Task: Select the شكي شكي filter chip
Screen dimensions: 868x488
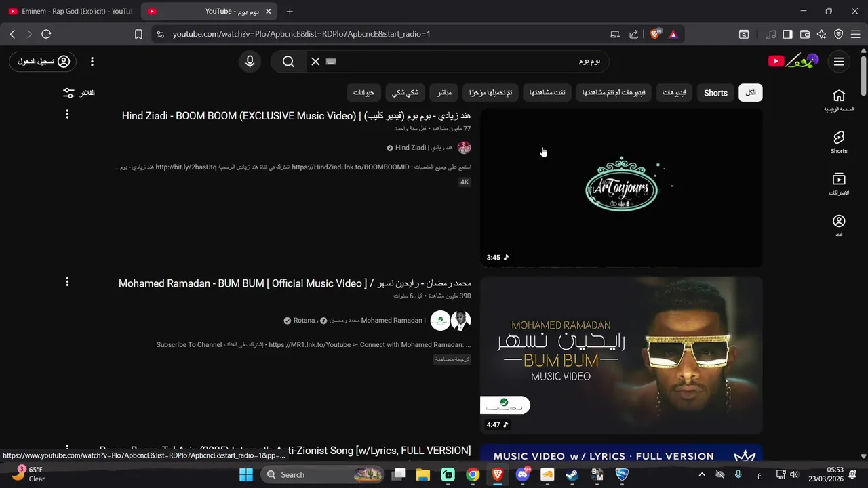Action: [x=406, y=93]
